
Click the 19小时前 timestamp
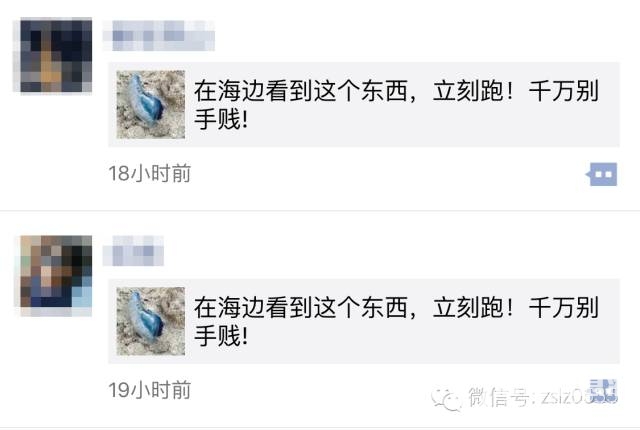150,390
